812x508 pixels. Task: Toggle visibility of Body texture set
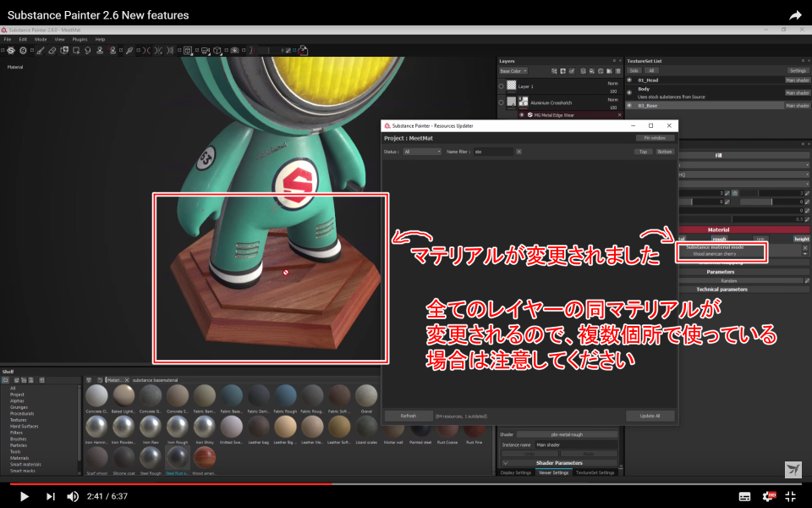[629, 93]
